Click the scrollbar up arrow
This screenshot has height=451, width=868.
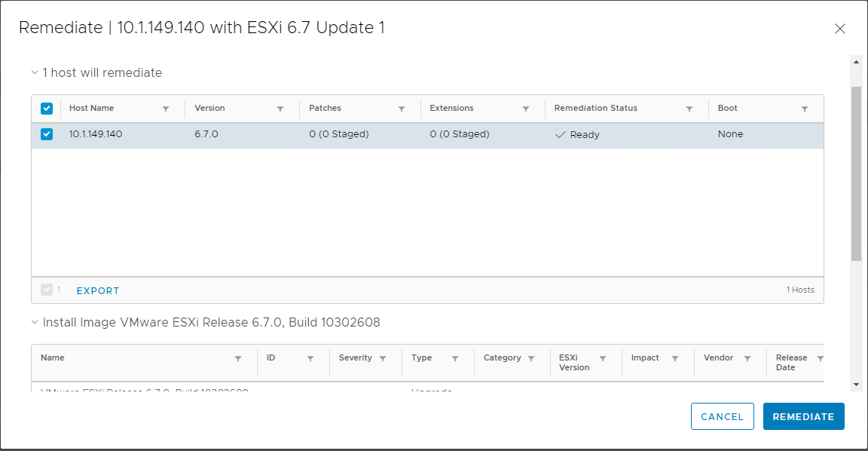pyautogui.click(x=857, y=62)
